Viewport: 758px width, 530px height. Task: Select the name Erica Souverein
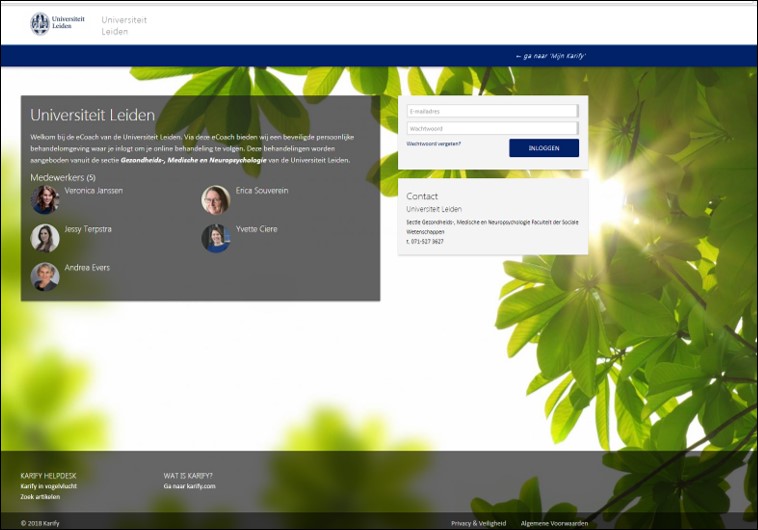tap(262, 191)
